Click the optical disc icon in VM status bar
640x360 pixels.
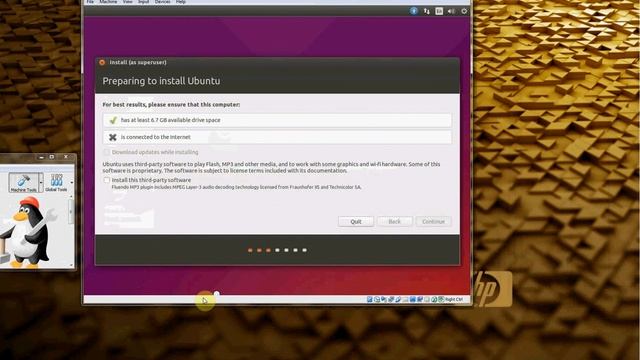tap(377, 300)
